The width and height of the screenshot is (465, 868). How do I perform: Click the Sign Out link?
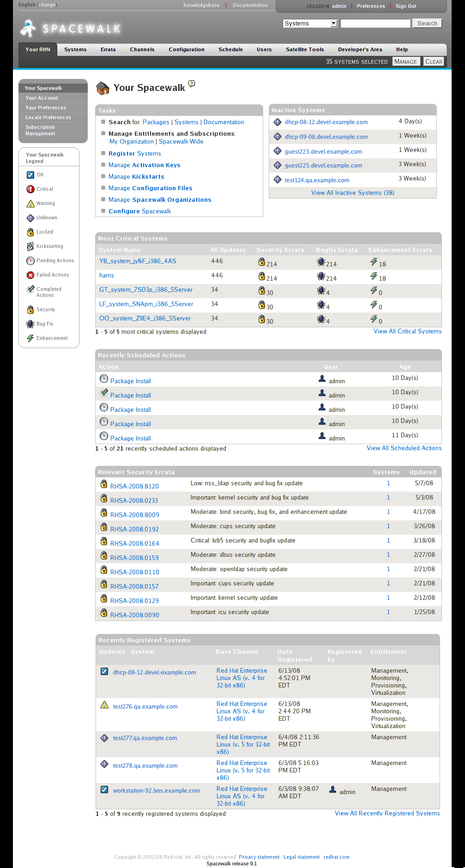[406, 6]
